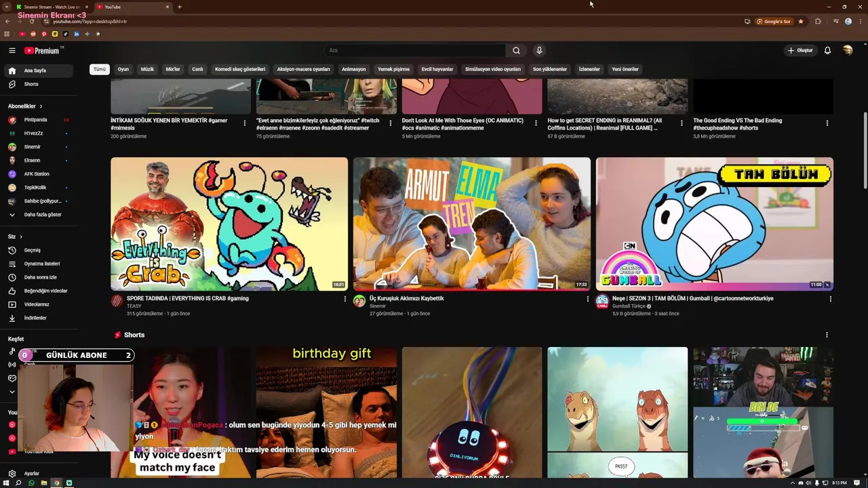Click the YouTube Premium logo
The width and height of the screenshot is (868, 488).
click(43, 50)
